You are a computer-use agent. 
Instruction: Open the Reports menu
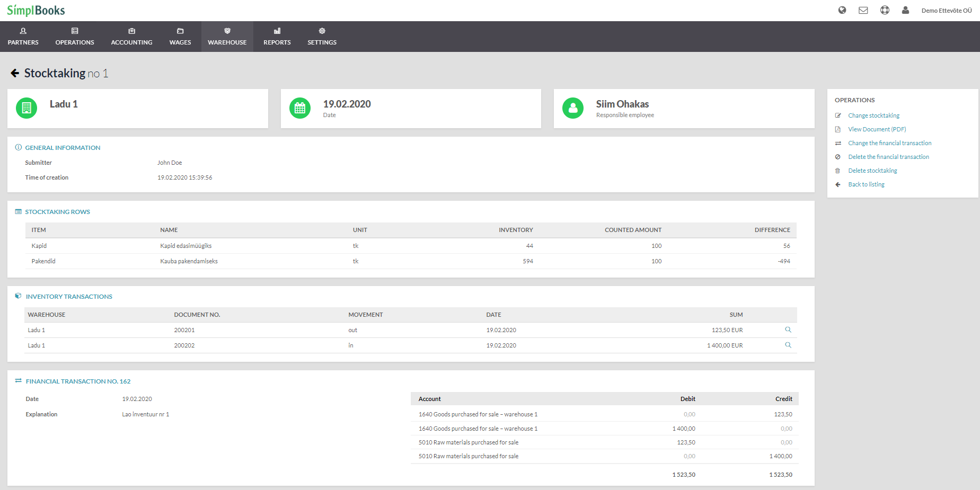[x=277, y=37]
